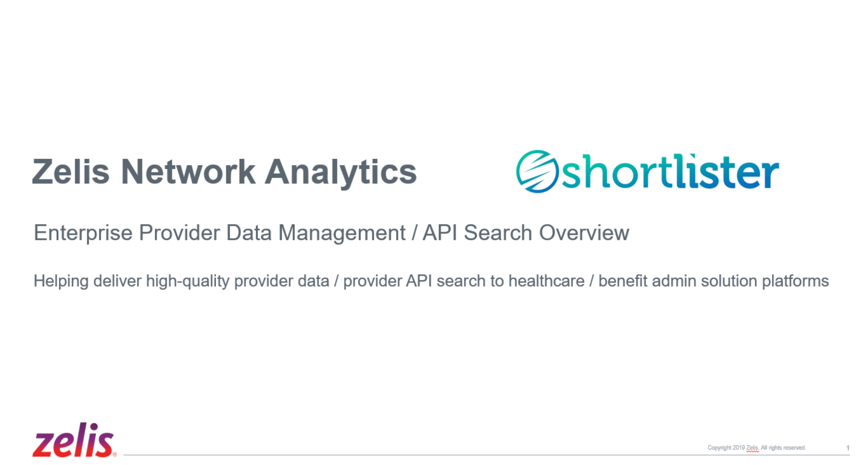The height and width of the screenshot is (465, 868).
Task: Click the horizontal footer divider line
Action: click(x=472, y=455)
